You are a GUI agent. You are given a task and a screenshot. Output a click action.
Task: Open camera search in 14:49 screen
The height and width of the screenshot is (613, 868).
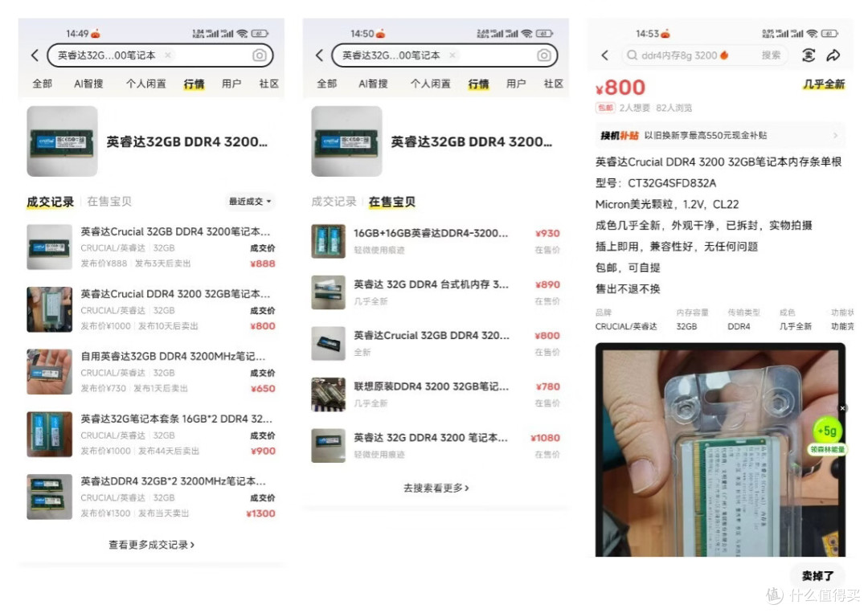click(259, 55)
